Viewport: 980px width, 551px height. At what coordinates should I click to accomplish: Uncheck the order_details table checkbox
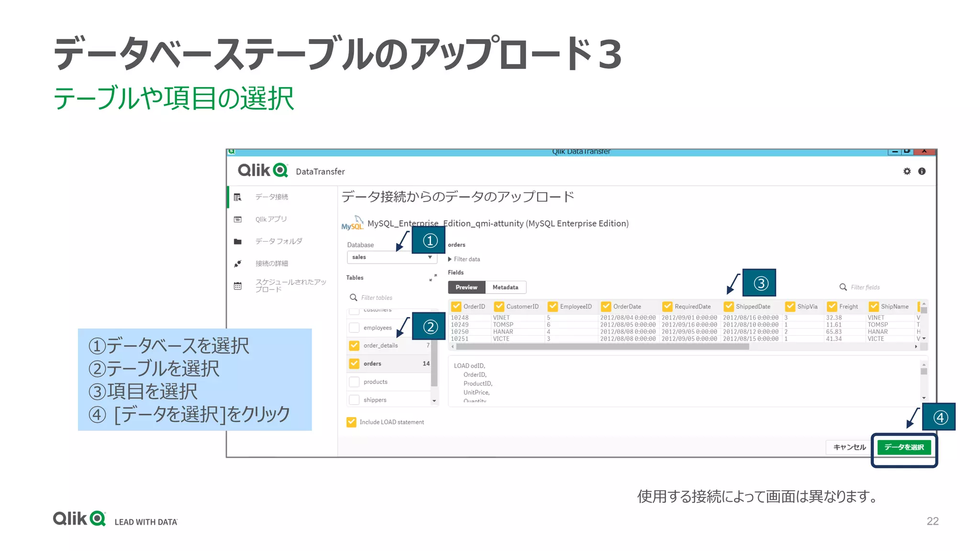pyautogui.click(x=354, y=345)
